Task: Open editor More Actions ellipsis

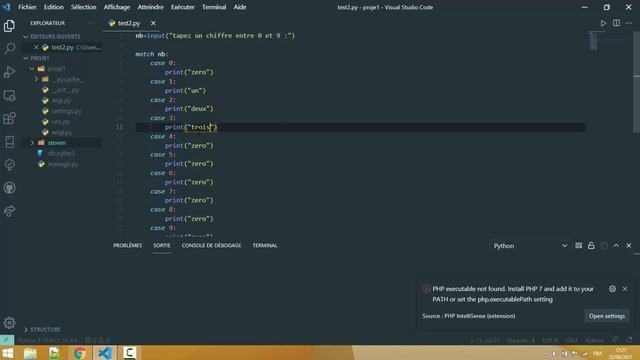Action: click(x=629, y=23)
